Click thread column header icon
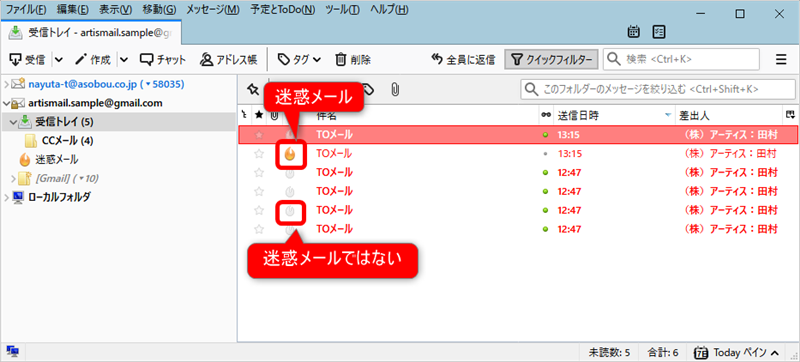 [x=244, y=116]
